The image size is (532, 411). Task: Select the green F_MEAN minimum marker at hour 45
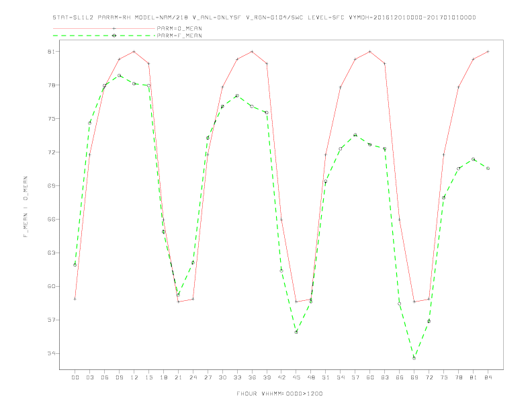[296, 332]
